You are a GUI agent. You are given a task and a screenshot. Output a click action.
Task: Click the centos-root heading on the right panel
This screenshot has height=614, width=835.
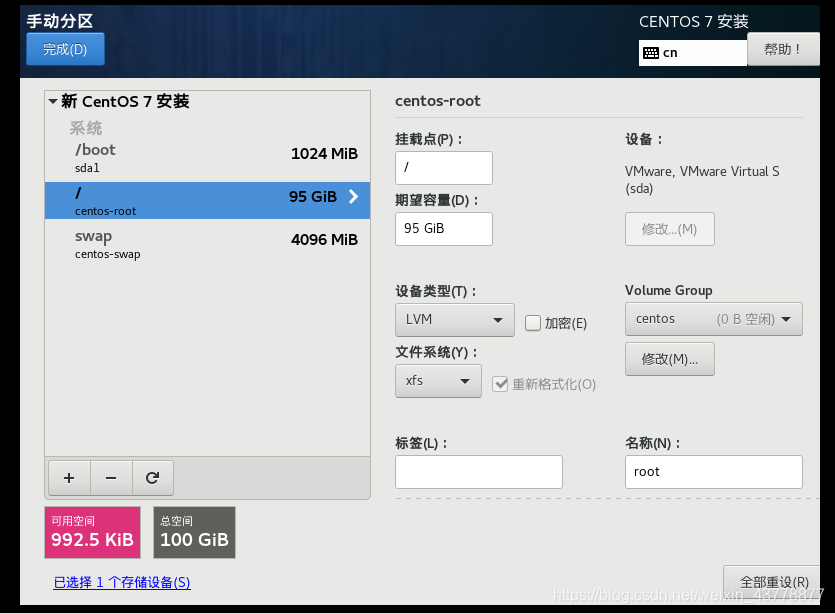pyautogui.click(x=437, y=101)
